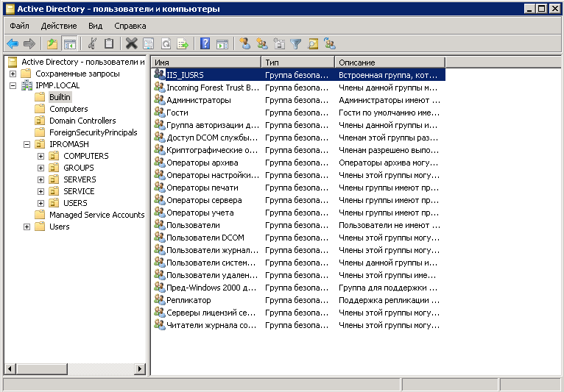Go up one level with folder-arrow icon
This screenshot has height=392, width=564.
tap(52, 44)
